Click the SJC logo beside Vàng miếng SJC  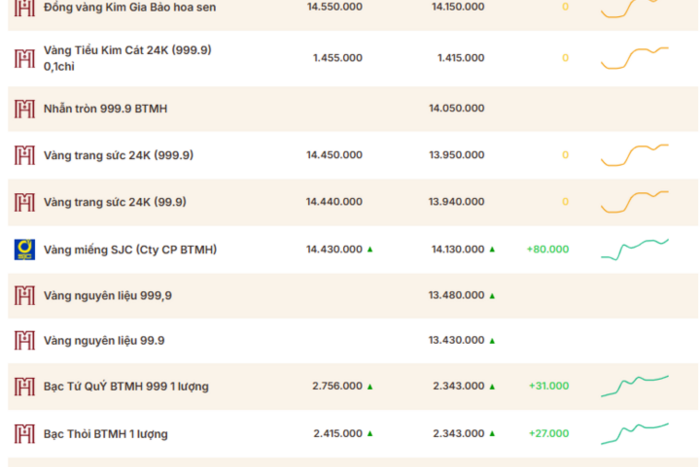click(x=25, y=250)
